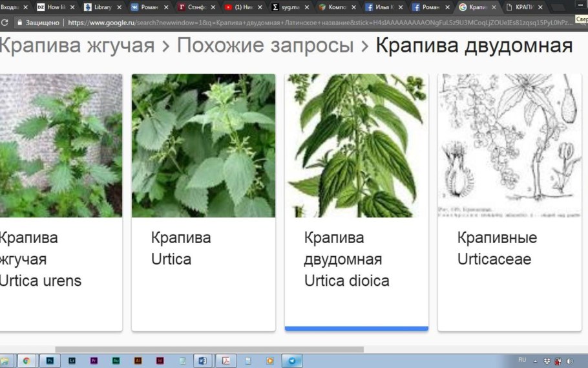Open Photoshop from the taskbar

click(x=50, y=361)
